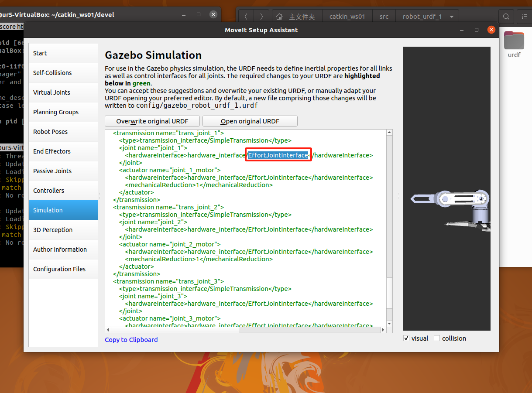Image resolution: width=532 pixels, height=393 pixels.
Task: Enable the collision checkbox
Action: pyautogui.click(x=437, y=338)
